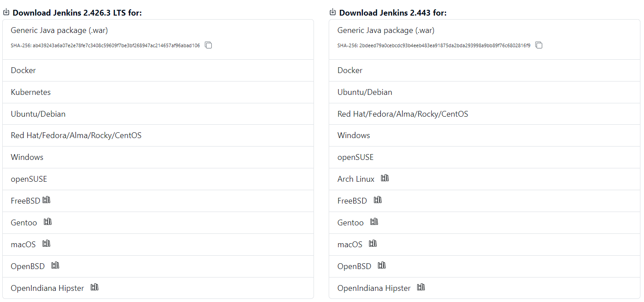Click the LTS FreeBSD third-party book icon
The width and height of the screenshot is (644, 302).
click(x=46, y=200)
